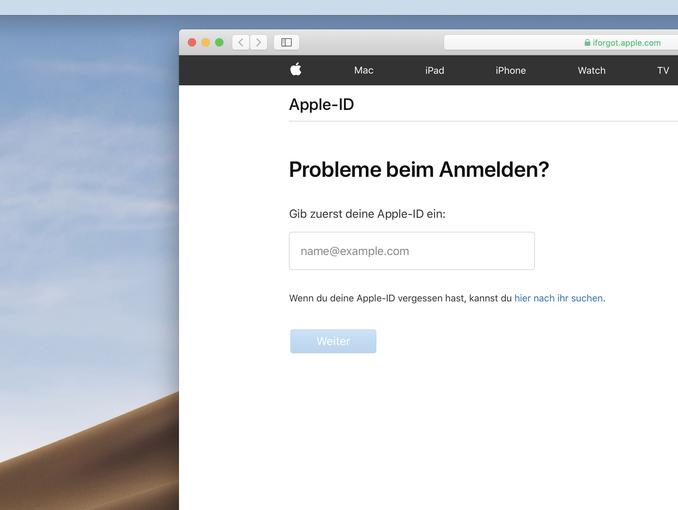678x510 pixels.
Task: Minimize Safari with the yellow button
Action: tap(206, 42)
